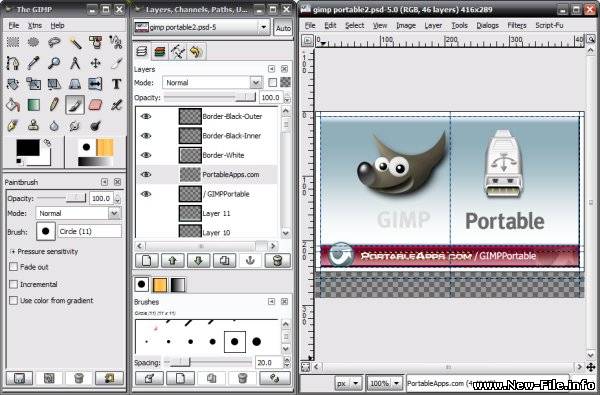Adjust the layer Opacity slider
This screenshot has width=600, height=395.
tap(210, 98)
